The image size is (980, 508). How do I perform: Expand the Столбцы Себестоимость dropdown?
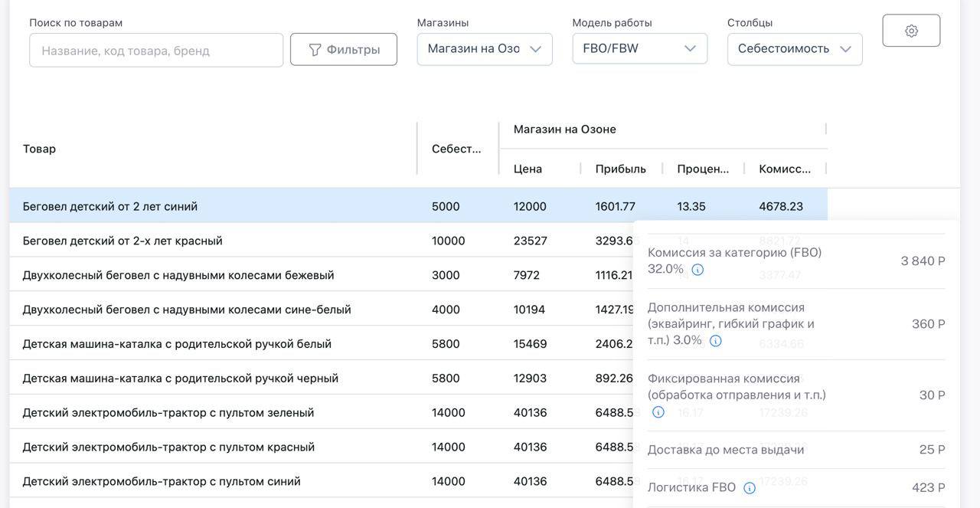(795, 49)
